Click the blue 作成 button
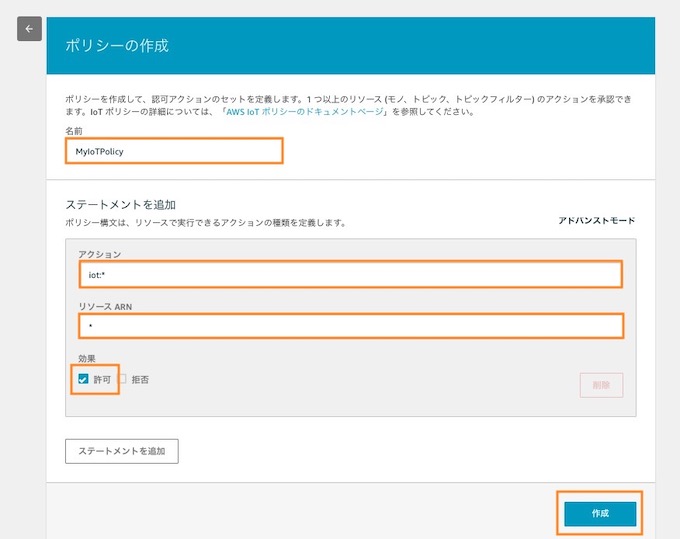Image resolution: width=680 pixels, height=539 pixels. click(600, 513)
